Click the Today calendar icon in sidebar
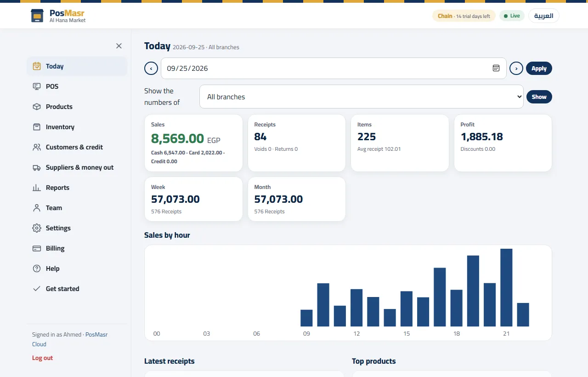 (x=37, y=66)
